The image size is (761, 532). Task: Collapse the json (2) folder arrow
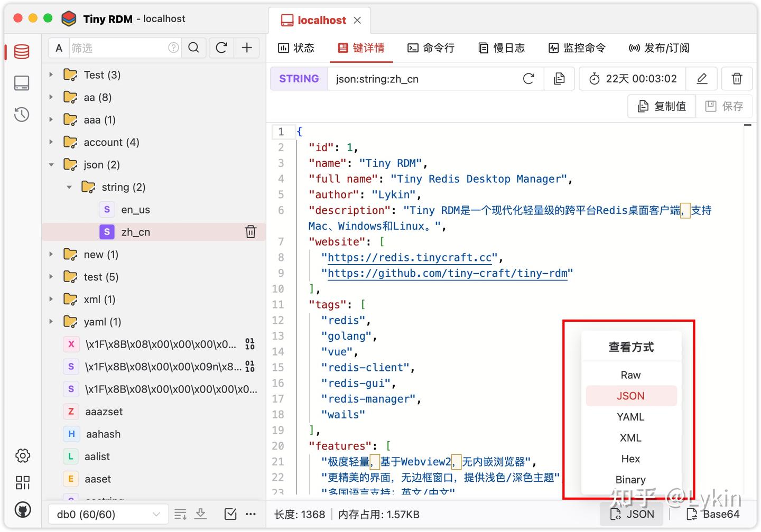(51, 165)
